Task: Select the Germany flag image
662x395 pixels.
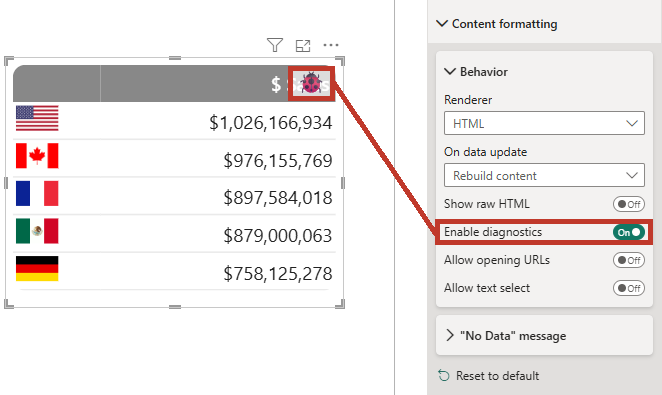Action: tap(37, 268)
